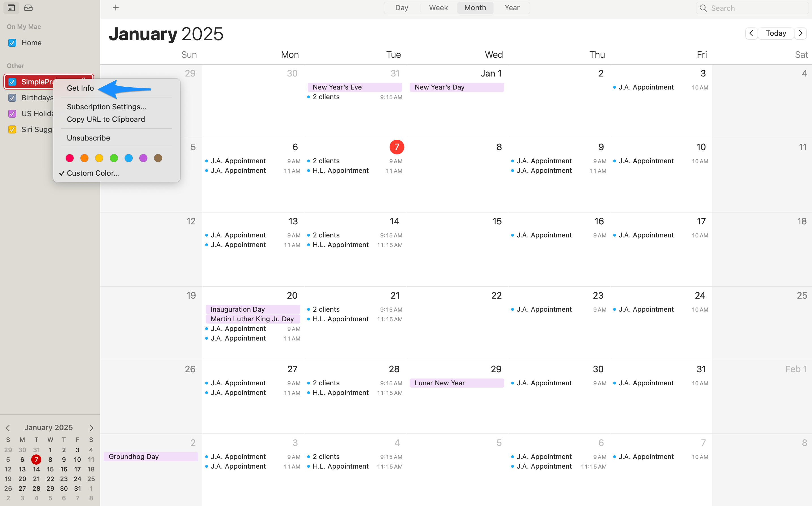Image resolution: width=812 pixels, height=506 pixels.
Task: Open Subscription Settings menu entry
Action: (x=107, y=107)
